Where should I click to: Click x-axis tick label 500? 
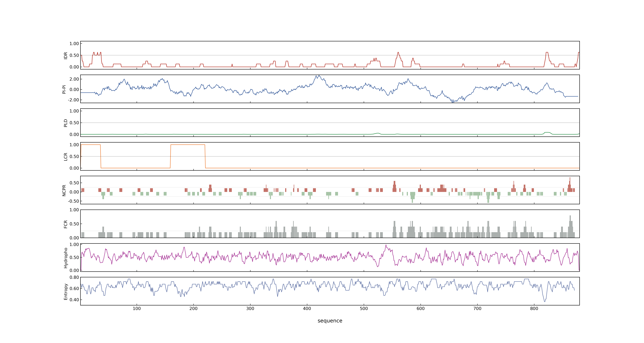click(x=364, y=309)
